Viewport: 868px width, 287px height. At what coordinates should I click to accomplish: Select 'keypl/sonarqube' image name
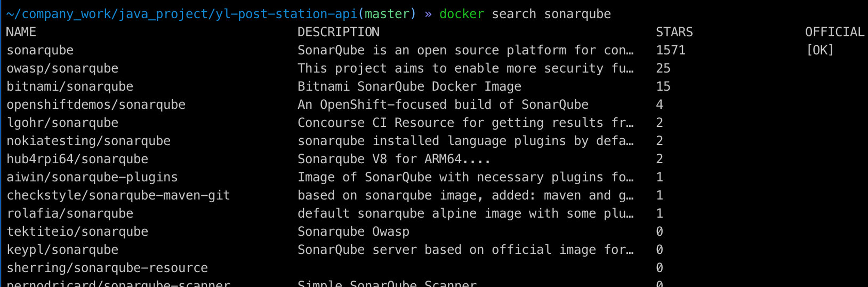[62, 250]
